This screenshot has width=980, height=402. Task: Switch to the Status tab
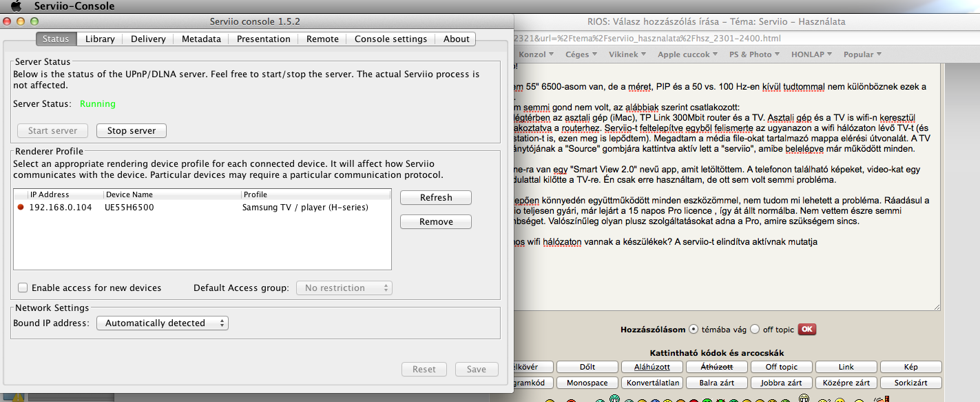point(56,39)
